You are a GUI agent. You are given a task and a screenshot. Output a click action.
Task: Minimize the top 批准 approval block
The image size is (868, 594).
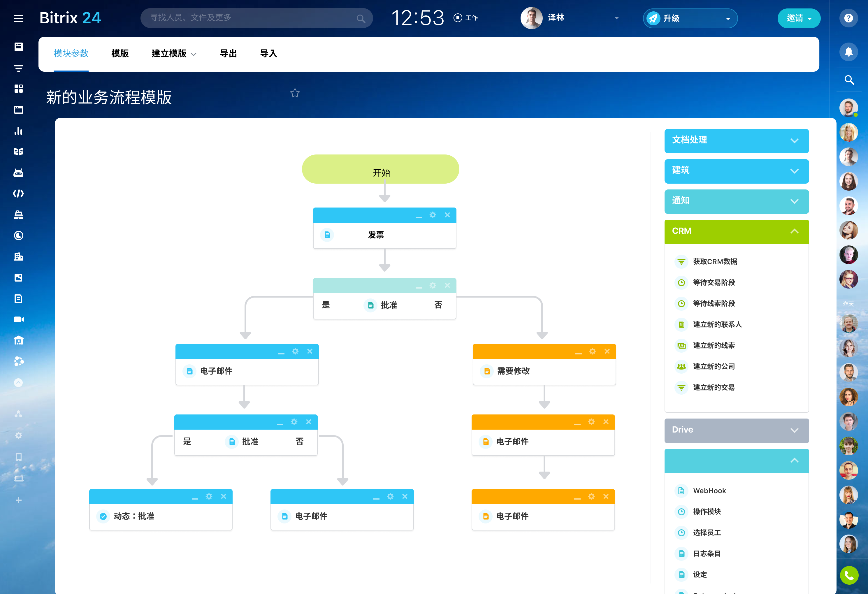pyautogui.click(x=418, y=286)
